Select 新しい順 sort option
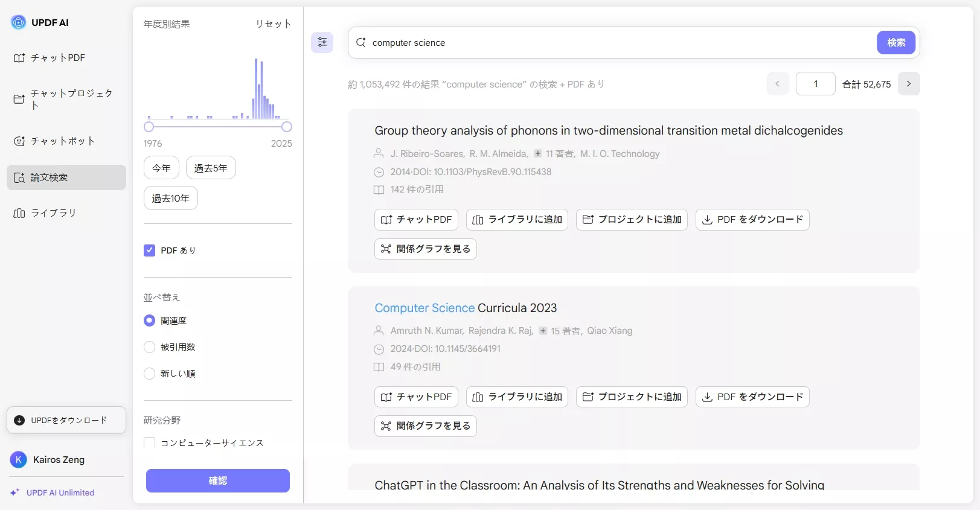The image size is (980, 510). [149, 374]
